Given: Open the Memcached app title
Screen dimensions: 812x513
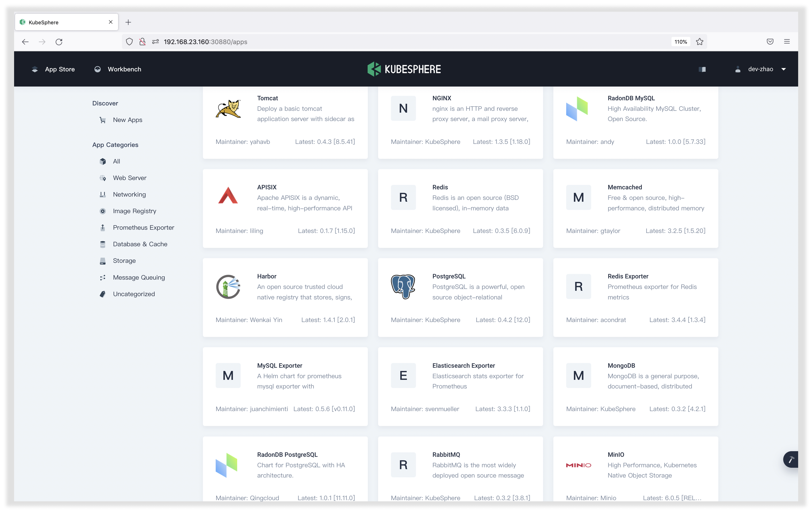Looking at the screenshot, I should (x=625, y=187).
